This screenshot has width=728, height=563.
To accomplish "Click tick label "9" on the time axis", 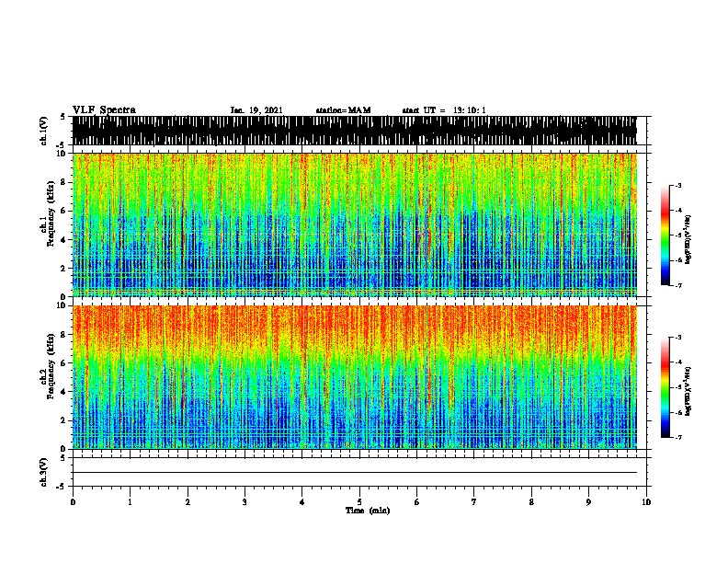I will tap(588, 502).
